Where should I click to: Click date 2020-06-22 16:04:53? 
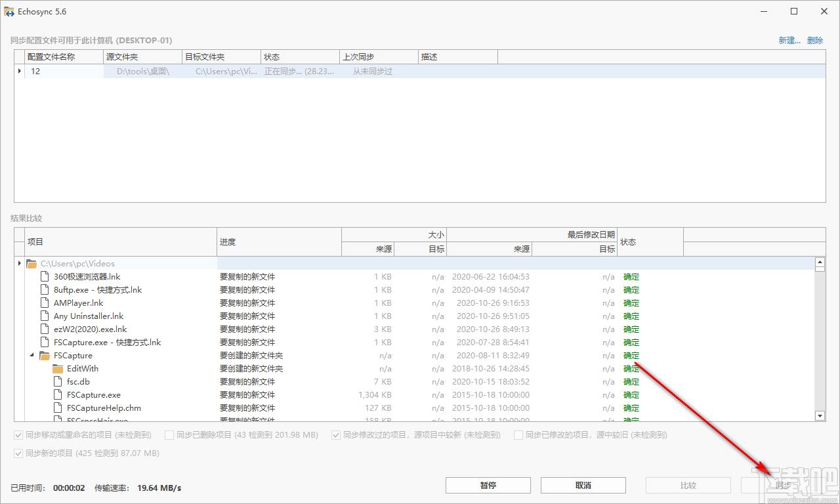[491, 277]
